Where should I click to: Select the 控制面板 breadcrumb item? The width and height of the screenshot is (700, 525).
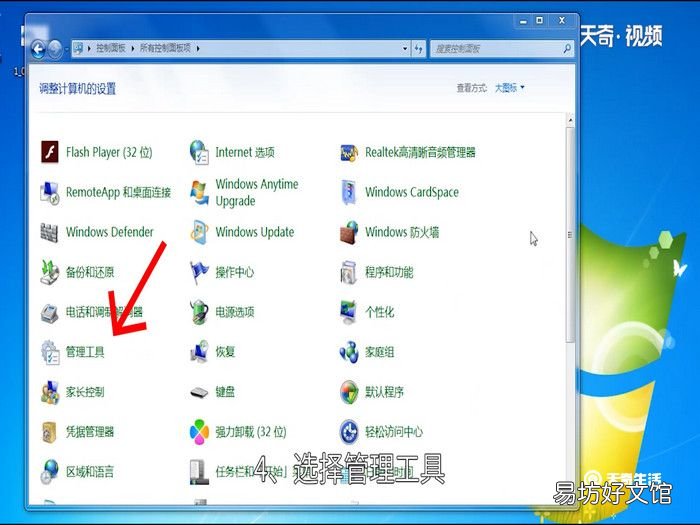click(x=111, y=48)
